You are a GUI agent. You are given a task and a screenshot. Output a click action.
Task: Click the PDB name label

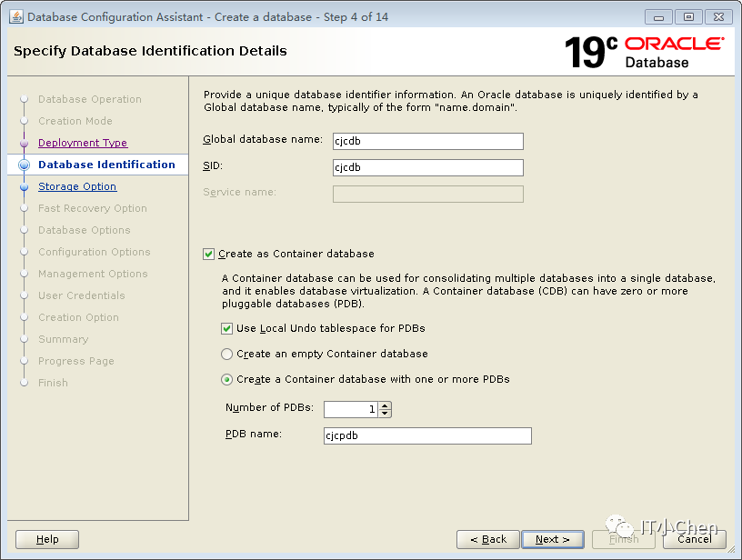[254, 435]
